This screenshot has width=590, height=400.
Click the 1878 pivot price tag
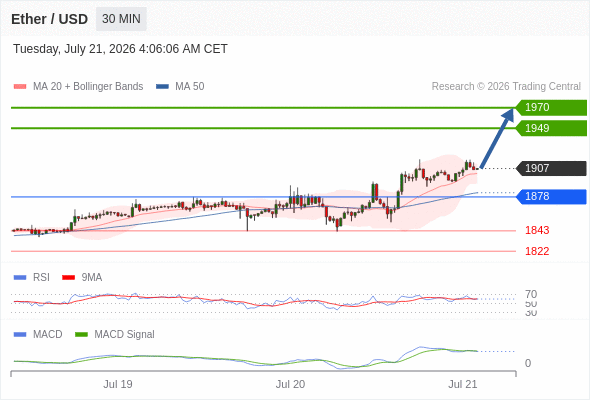(x=551, y=196)
